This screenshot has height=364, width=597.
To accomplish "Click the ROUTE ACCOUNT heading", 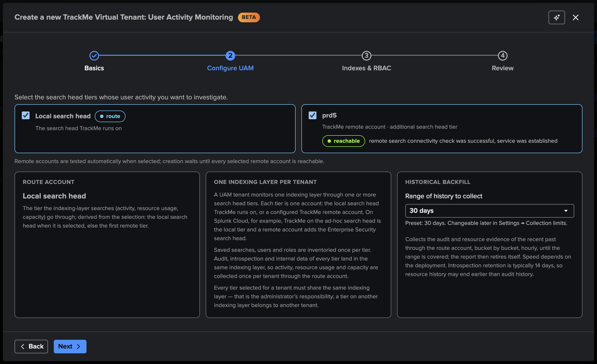I will tap(48, 182).
